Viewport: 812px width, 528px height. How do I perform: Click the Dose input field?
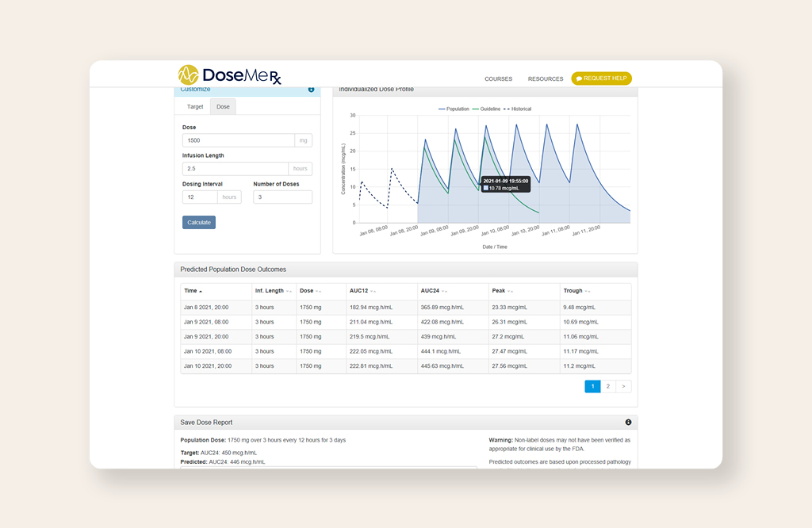coord(238,140)
